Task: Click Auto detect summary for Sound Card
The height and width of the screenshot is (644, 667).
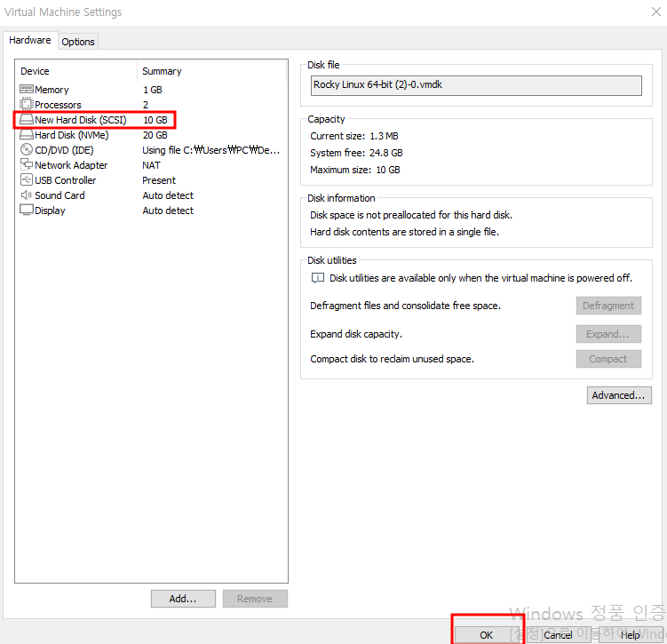Action: click(x=168, y=195)
